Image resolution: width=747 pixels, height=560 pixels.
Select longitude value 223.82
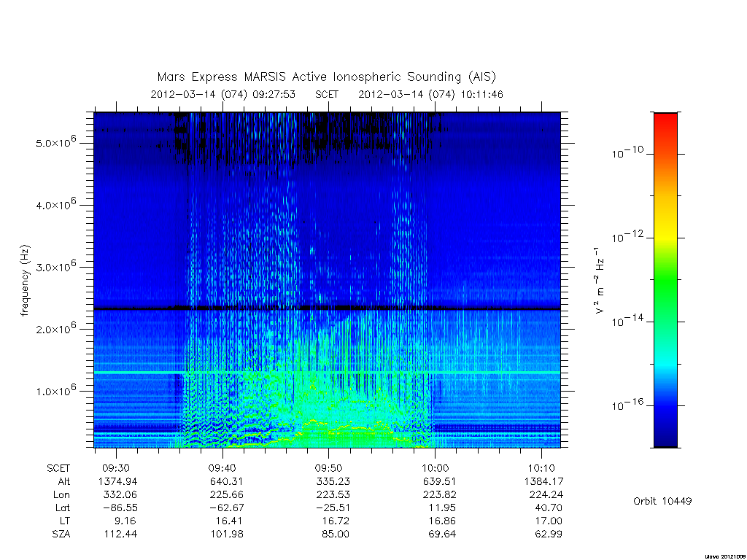pyautogui.click(x=439, y=495)
